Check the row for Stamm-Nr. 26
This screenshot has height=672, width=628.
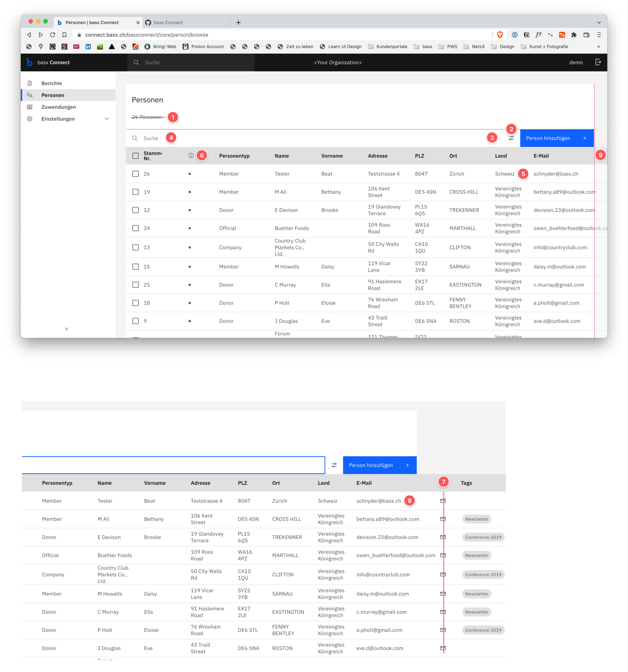(x=136, y=174)
